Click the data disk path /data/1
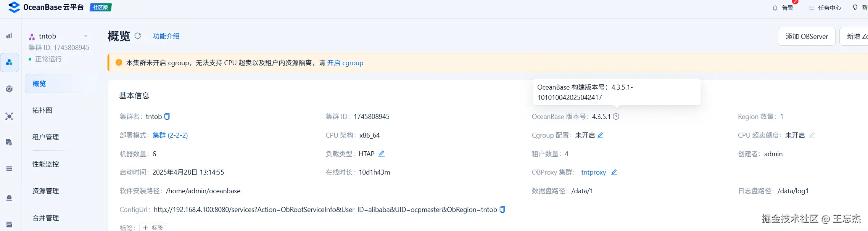The height and width of the screenshot is (231, 868). tap(582, 191)
